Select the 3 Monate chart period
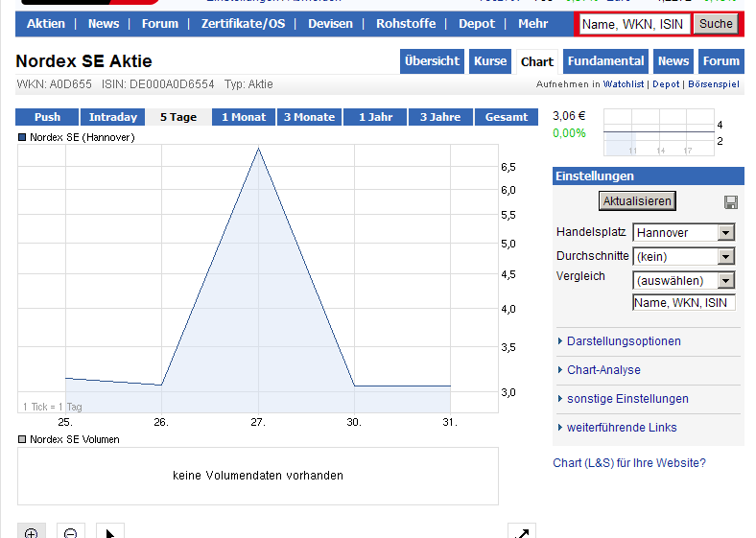Viewport: 756px width, 538px height. (309, 117)
